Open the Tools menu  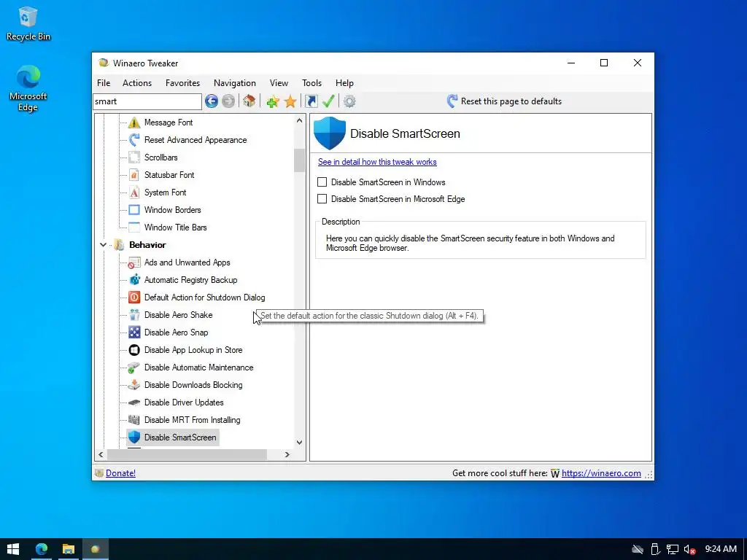[x=311, y=83]
